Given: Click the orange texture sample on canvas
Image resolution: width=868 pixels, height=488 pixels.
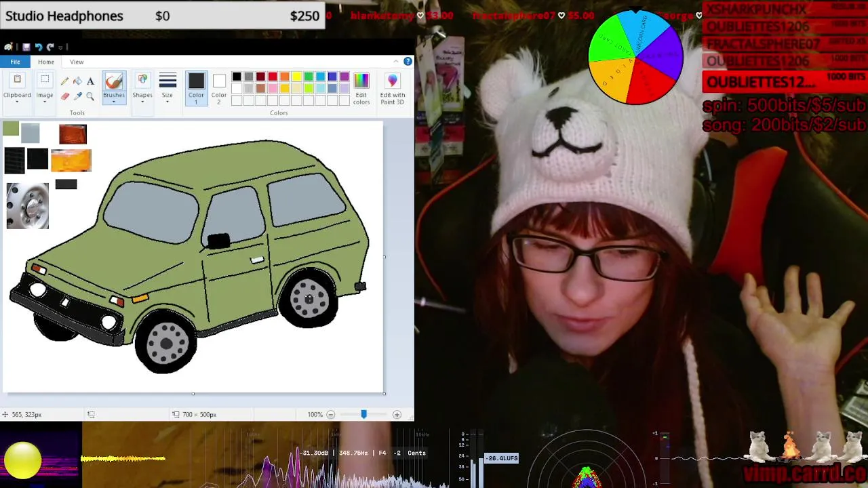Looking at the screenshot, I should 71,161.
